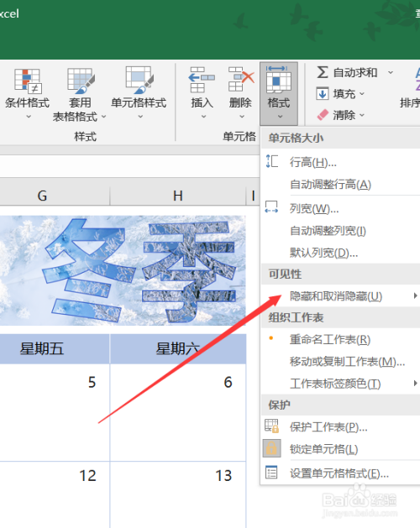Image resolution: width=420 pixels, height=528 pixels.
Task: Select 默认列宽(D)... menu entry
Action: point(340,252)
